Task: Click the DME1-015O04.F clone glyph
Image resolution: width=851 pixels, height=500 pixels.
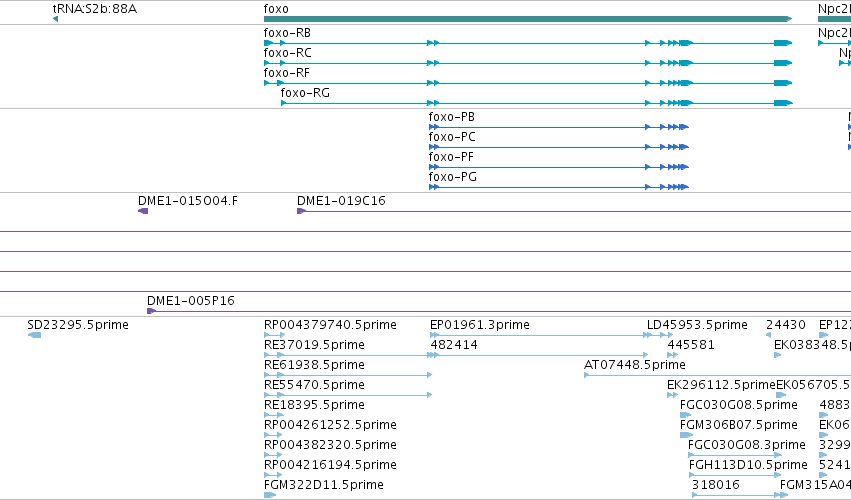Action: coord(143,211)
